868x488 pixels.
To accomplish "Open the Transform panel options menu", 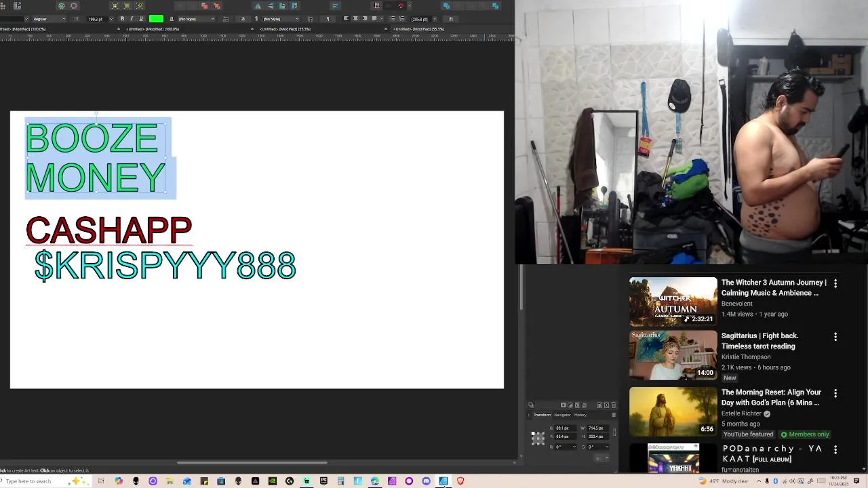I will coord(614,415).
